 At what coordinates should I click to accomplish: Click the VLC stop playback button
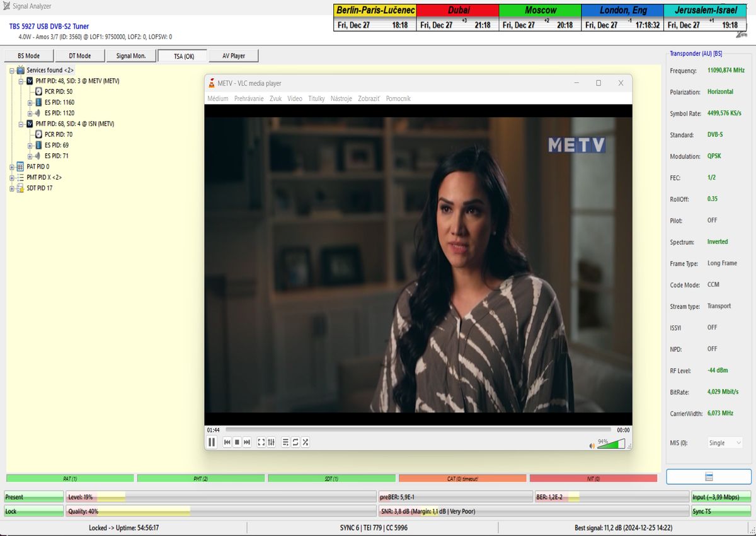237,442
